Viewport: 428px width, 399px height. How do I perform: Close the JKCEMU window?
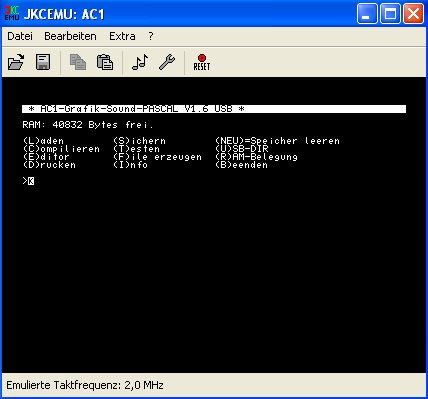coord(413,14)
